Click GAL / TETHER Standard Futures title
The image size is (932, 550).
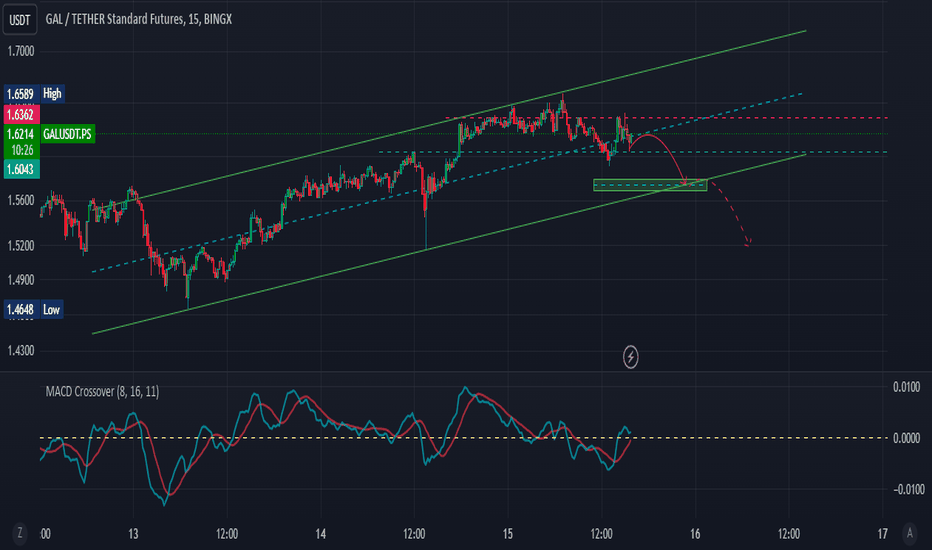tap(138, 19)
